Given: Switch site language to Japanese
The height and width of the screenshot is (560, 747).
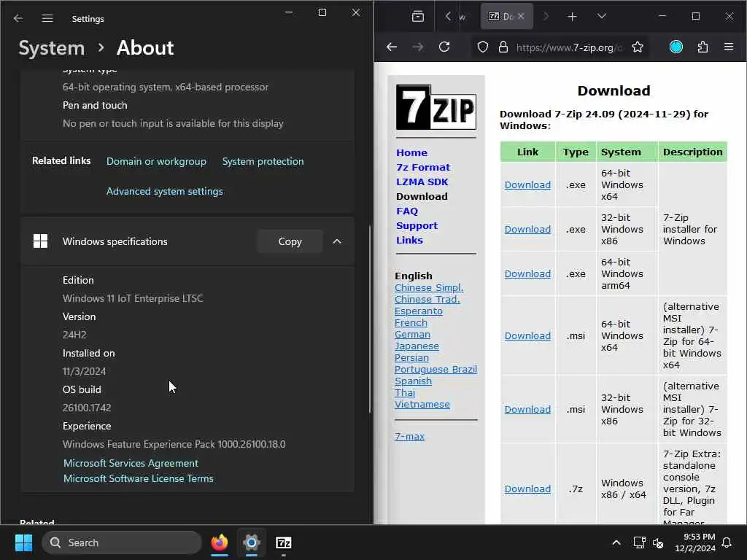Looking at the screenshot, I should coord(417,346).
